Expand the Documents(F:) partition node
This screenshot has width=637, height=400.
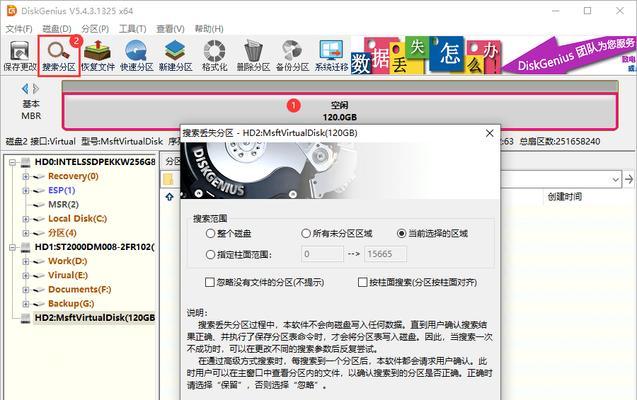tap(26, 290)
